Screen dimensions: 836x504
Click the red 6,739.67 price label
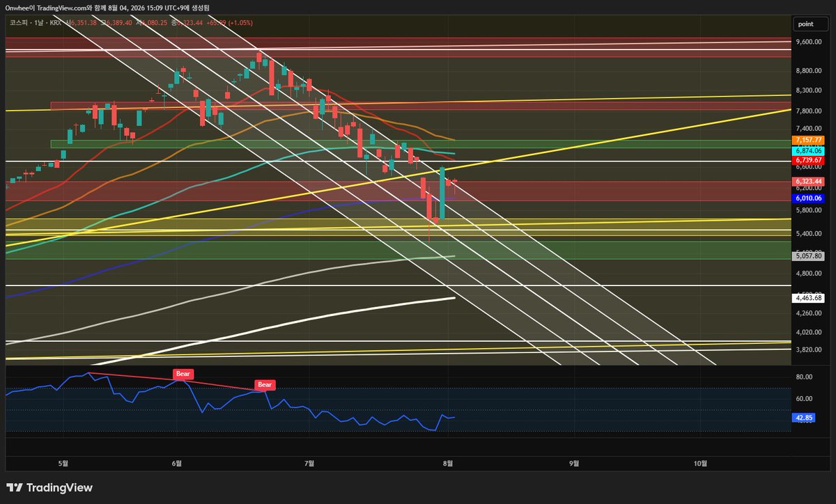pyautogui.click(x=810, y=160)
